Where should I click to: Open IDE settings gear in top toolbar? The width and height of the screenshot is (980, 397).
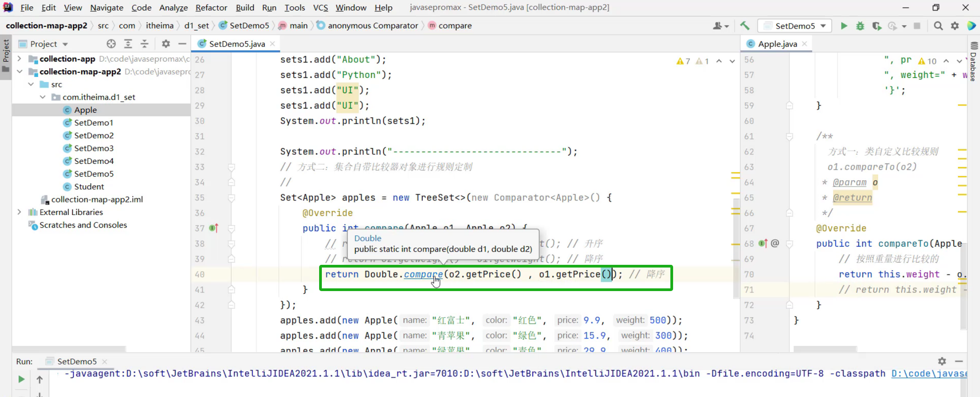pos(955,26)
